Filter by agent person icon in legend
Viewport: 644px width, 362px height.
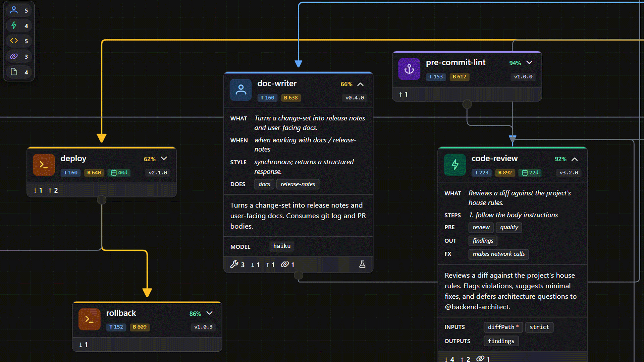[x=14, y=10]
